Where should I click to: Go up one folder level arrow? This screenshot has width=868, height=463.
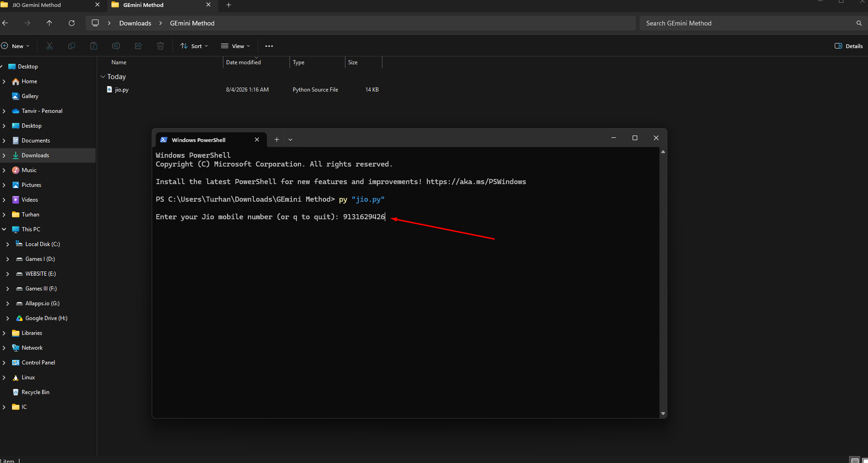pyautogui.click(x=49, y=23)
